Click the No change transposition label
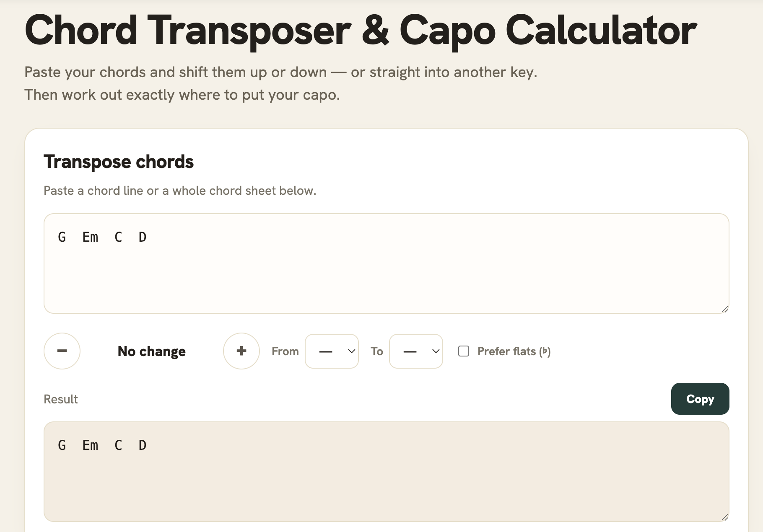Viewport: 763px width, 532px height. coord(152,351)
